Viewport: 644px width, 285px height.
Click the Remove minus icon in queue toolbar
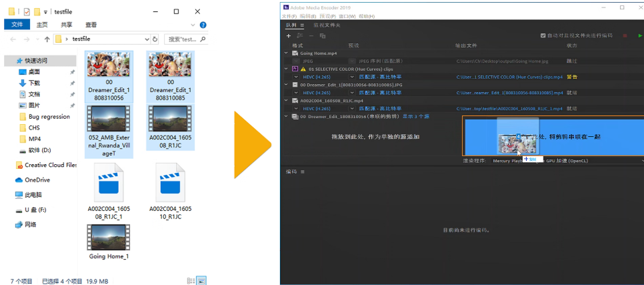click(311, 36)
